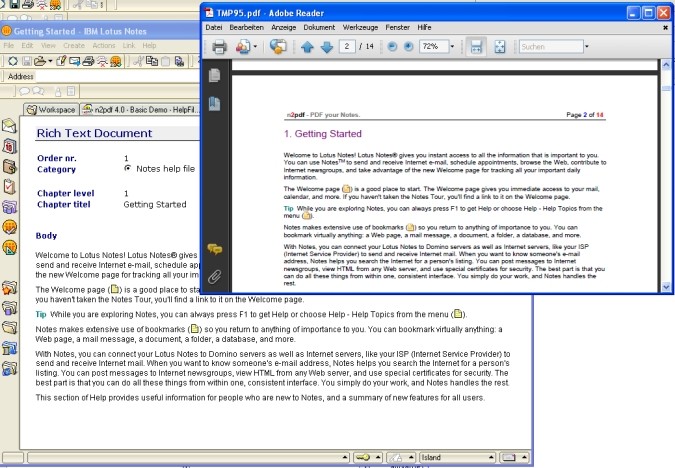Click the fit one full page icon
675x468 pixels.
499,46
